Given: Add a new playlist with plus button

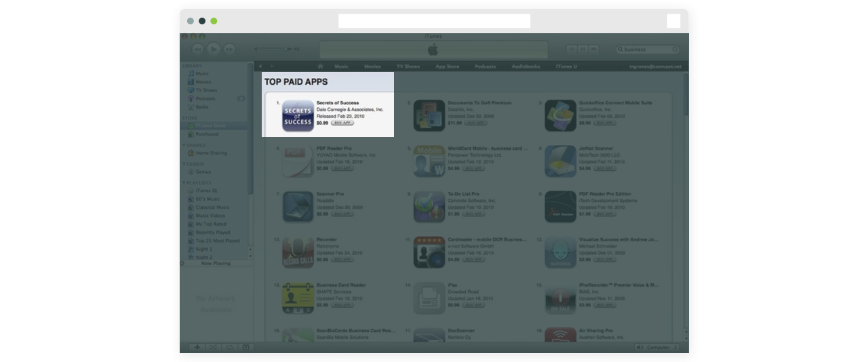Looking at the screenshot, I should point(197,347).
